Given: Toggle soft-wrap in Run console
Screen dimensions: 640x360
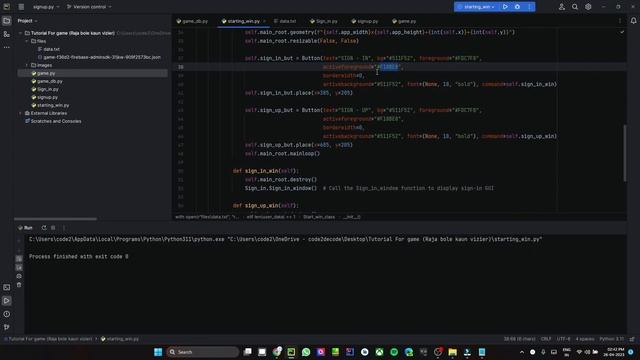Looking at the screenshot, I should (19, 259).
